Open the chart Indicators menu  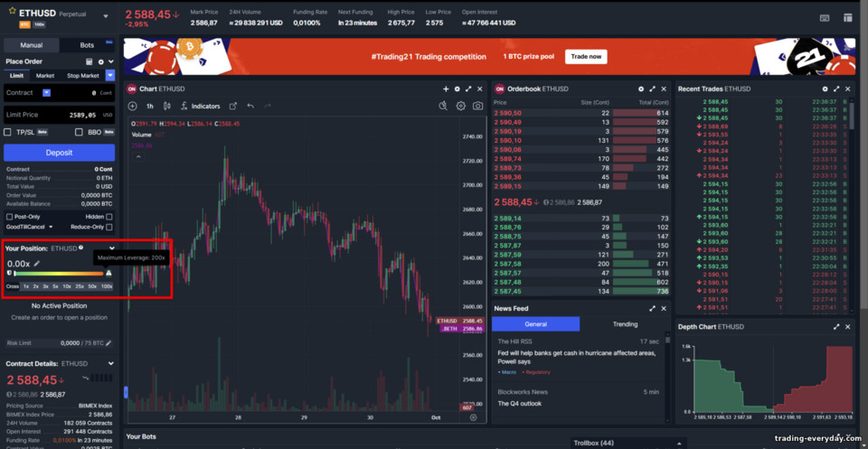tap(201, 107)
